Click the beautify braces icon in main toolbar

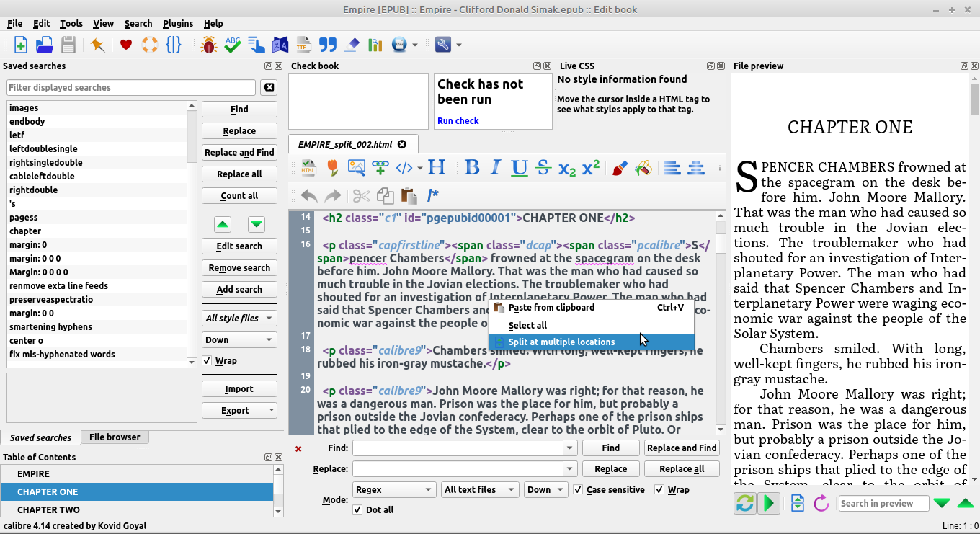point(174,45)
